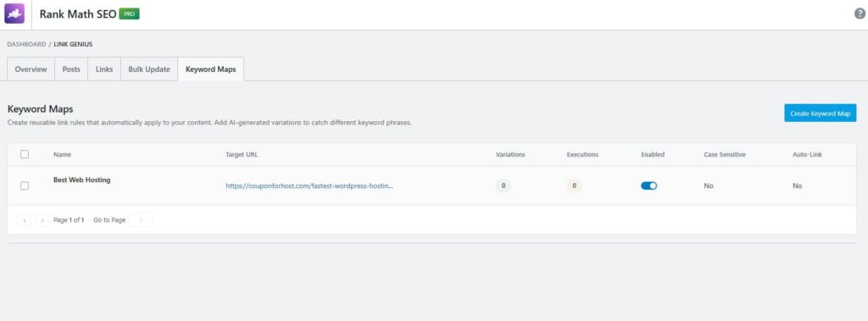Select all keyword maps checkbox in header
This screenshot has height=321, width=868.
pos(25,154)
